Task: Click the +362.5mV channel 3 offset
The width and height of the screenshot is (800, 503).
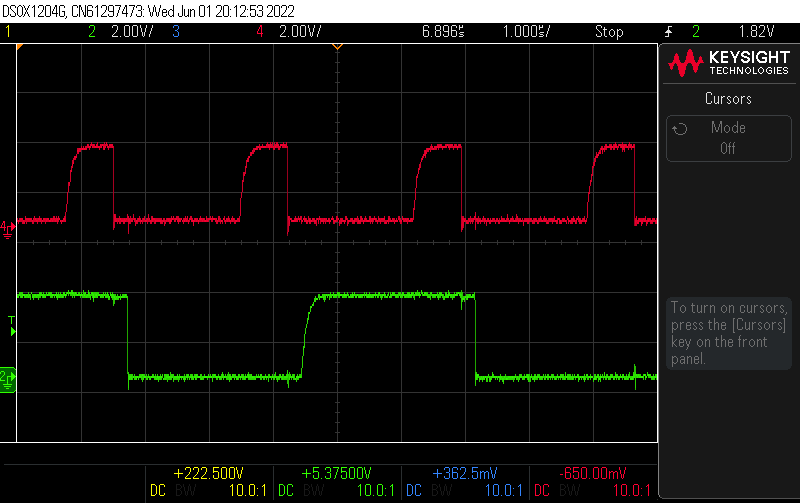Action: [465, 473]
